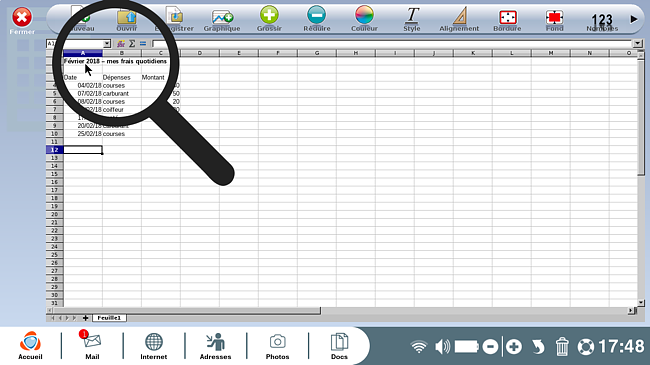Image resolution: width=650 pixels, height=365 pixels.
Task: Show more toolbar items with right arrow
Action: click(x=633, y=19)
